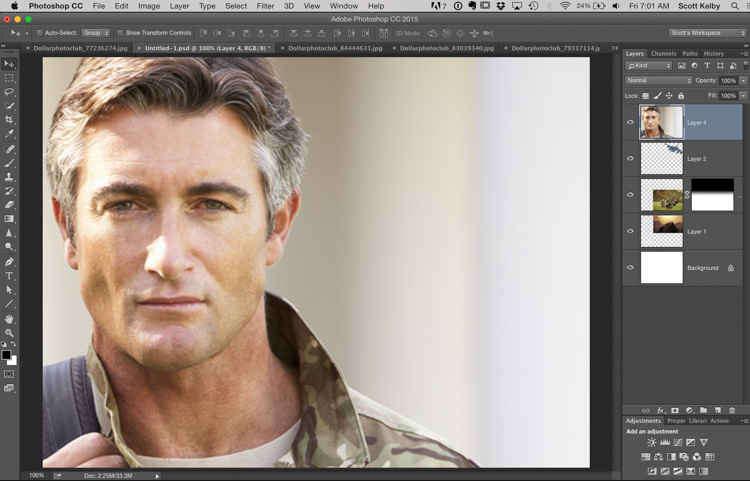Open the blend mode Normal dropdown

tap(658, 80)
